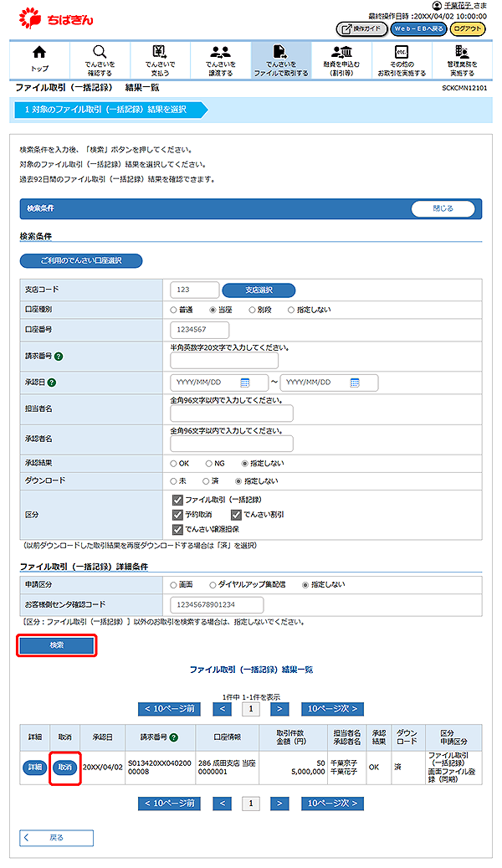Click request number S013420XX04020000008 cell
Image resolution: width=502 pixels, height=868 pixels.
160,768
